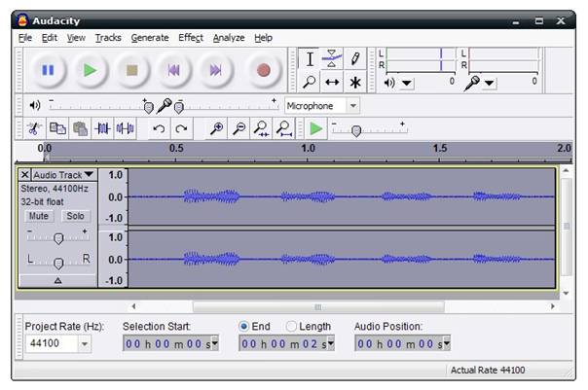588x390 pixels.
Task: Open the Help menu
Action: click(263, 38)
